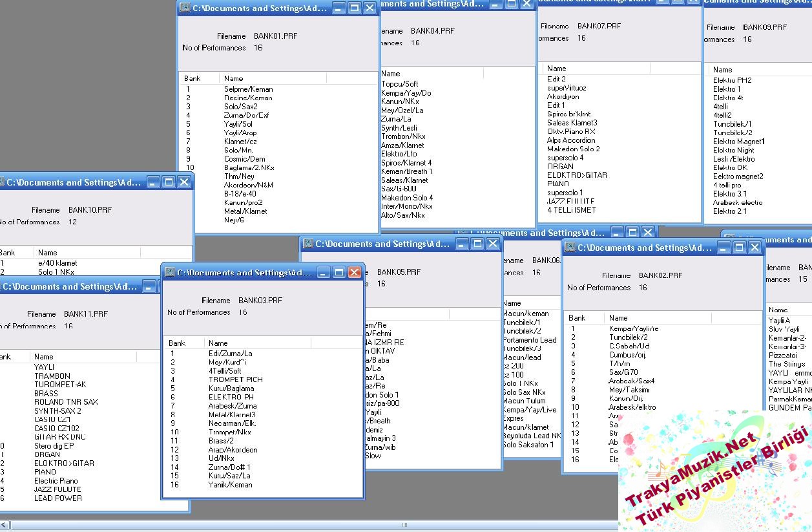Pick Electric Piano in the BANK11.PRF list
The image size is (812, 532).
pyautogui.click(x=56, y=481)
